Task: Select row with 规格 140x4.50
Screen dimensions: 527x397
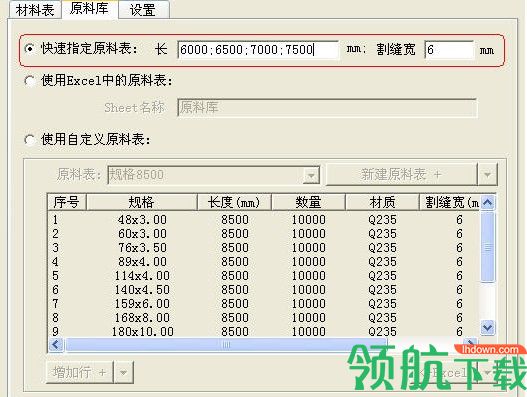Action: 264,290
